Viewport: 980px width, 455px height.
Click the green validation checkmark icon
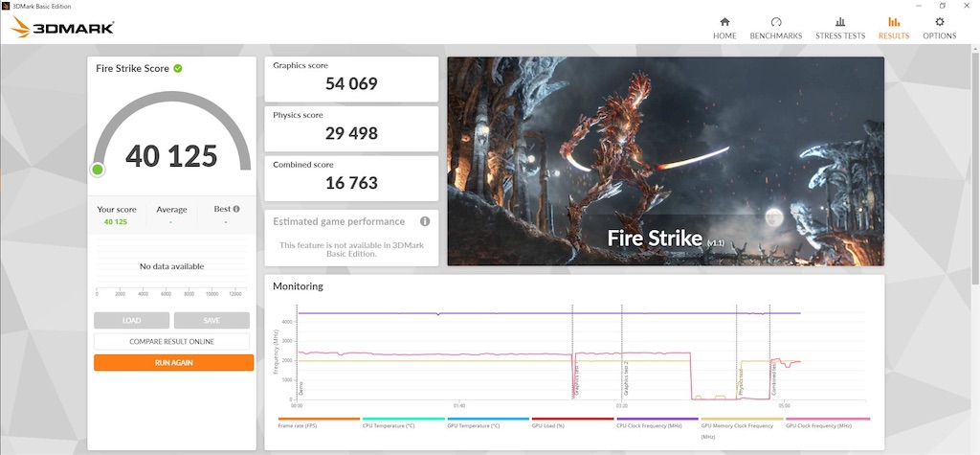click(178, 68)
